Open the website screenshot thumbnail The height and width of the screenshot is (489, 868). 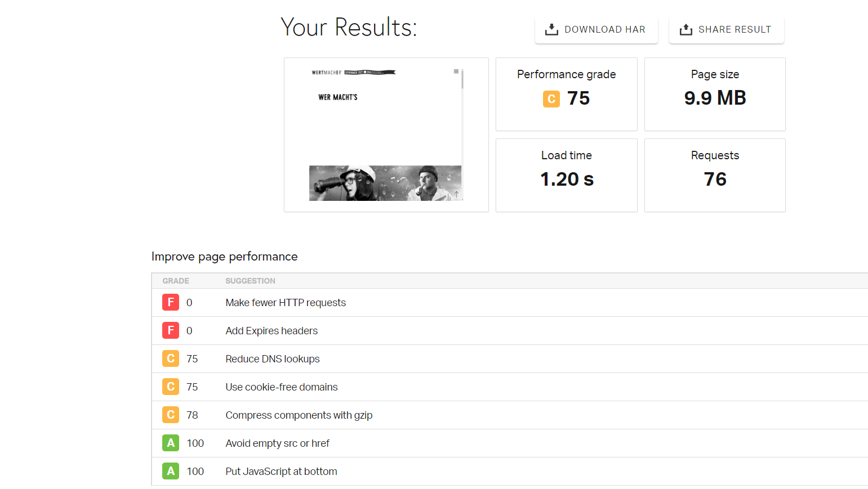coord(386,134)
